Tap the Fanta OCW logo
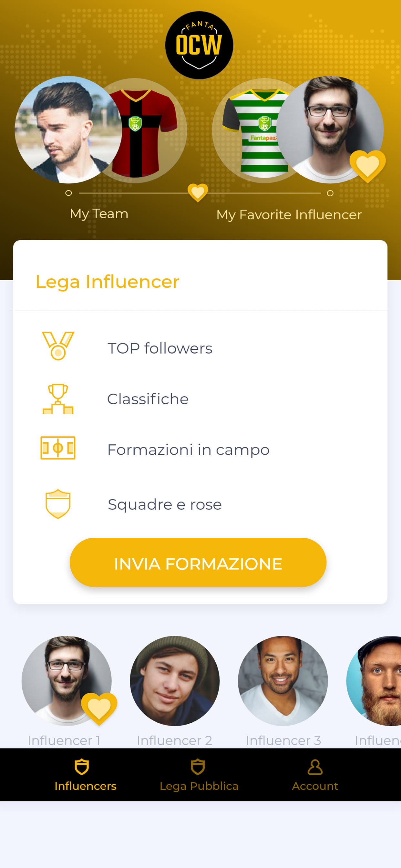The image size is (401, 868). pos(199,45)
